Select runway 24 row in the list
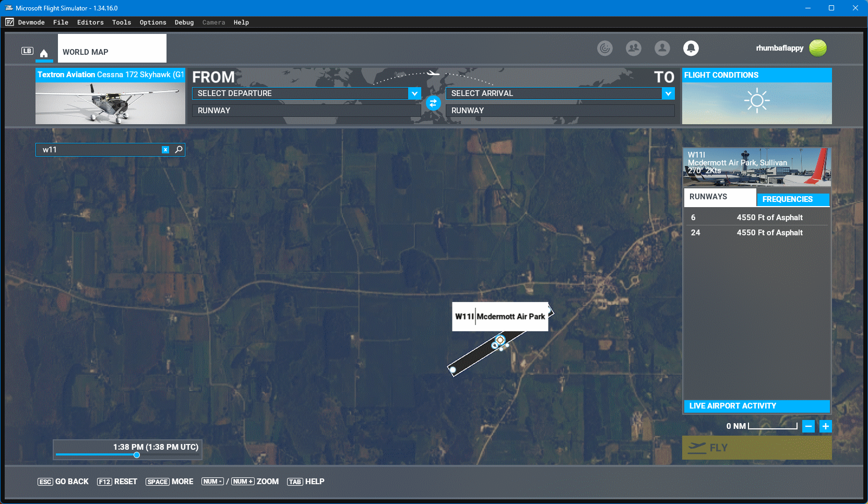The width and height of the screenshot is (868, 504). click(x=757, y=233)
